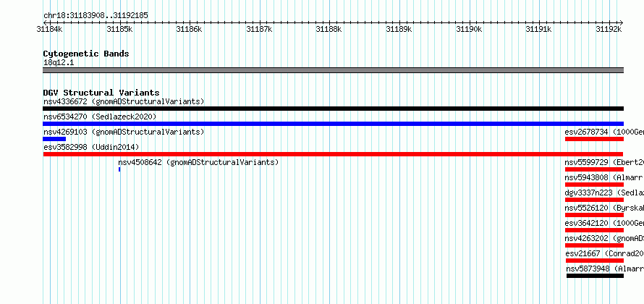Click the 31189k ruler tick label

coord(399,29)
